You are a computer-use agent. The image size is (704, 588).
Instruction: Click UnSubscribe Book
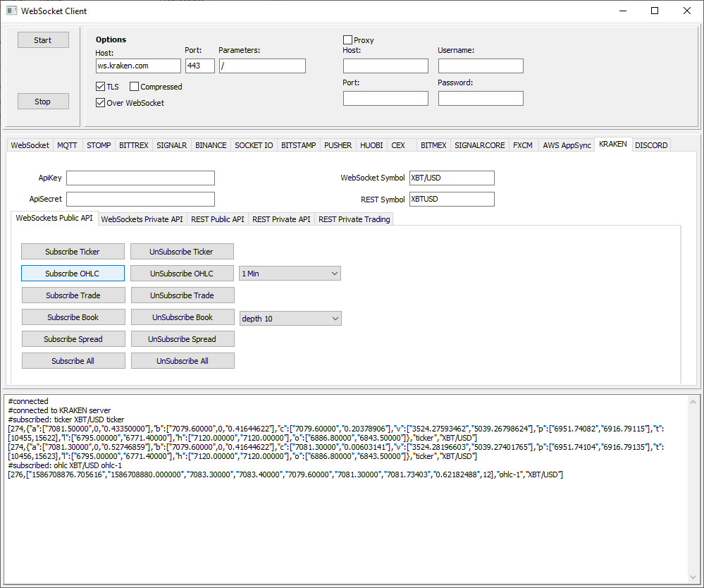click(x=183, y=317)
